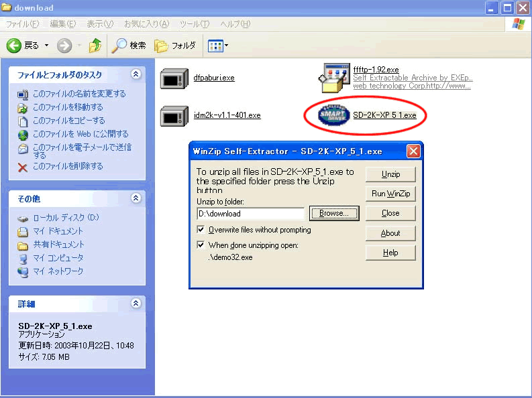Image resolution: width=532 pixels, height=398 pixels.
Task: Select the SD-2K-XP Smart icon
Action: [334, 115]
